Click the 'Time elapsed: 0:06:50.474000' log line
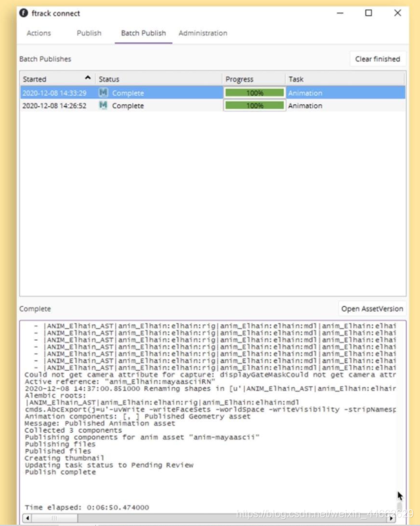Viewport: 420px width, 526px height. tap(87, 507)
